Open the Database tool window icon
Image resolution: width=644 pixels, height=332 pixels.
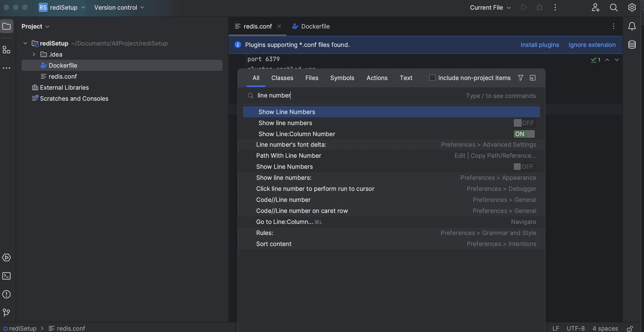click(632, 45)
